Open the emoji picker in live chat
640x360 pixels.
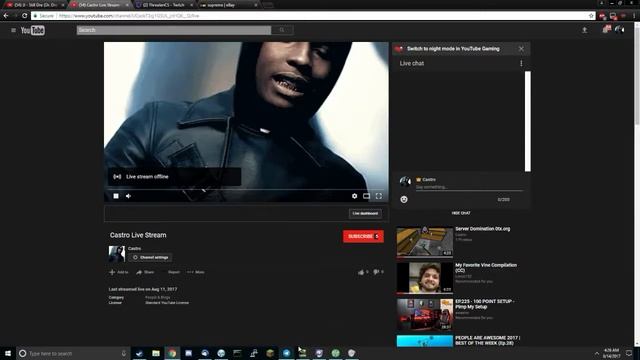point(404,199)
